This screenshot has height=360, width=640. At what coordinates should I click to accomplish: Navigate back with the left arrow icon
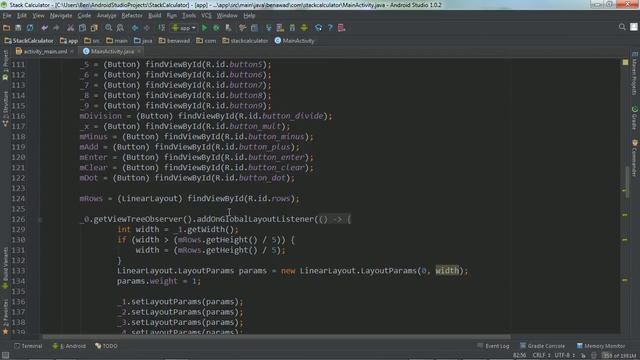(x=135, y=28)
